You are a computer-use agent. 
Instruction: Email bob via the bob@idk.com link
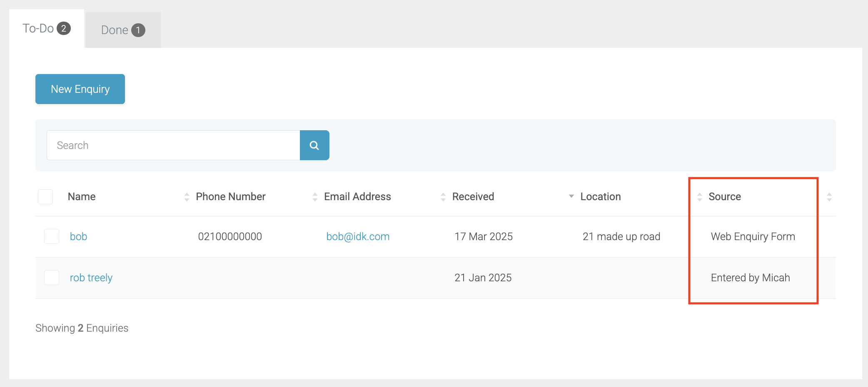[357, 236]
